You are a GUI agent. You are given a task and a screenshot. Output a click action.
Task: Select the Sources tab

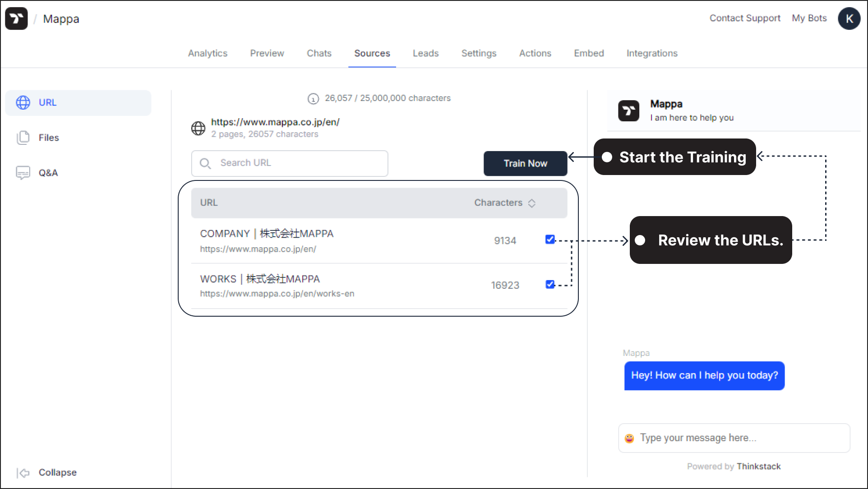pyautogui.click(x=372, y=53)
